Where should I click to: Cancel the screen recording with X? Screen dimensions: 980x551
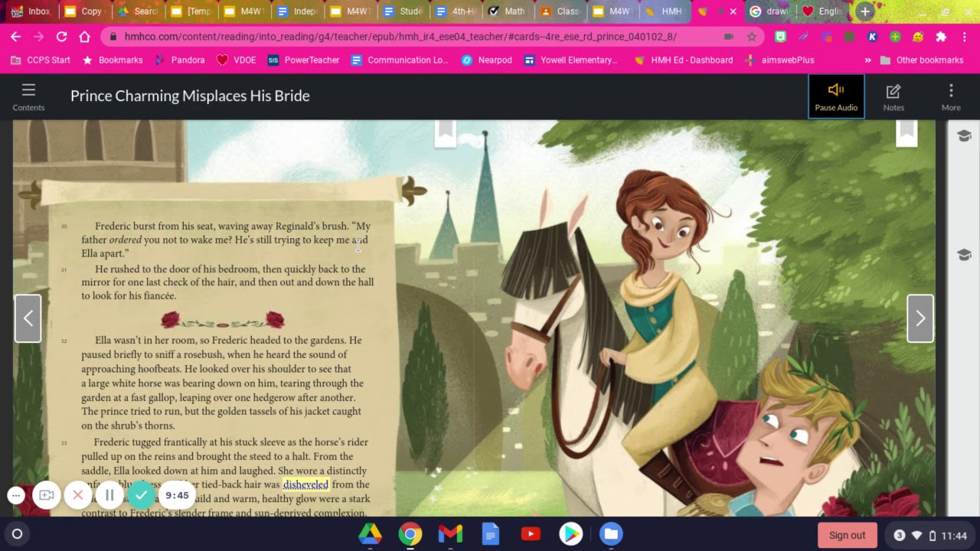77,495
